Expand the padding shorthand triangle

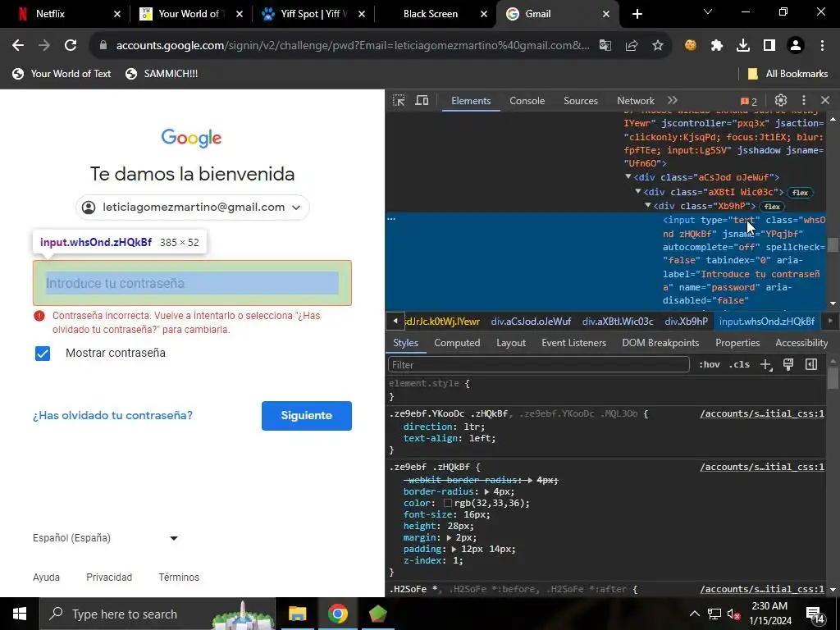(x=454, y=549)
